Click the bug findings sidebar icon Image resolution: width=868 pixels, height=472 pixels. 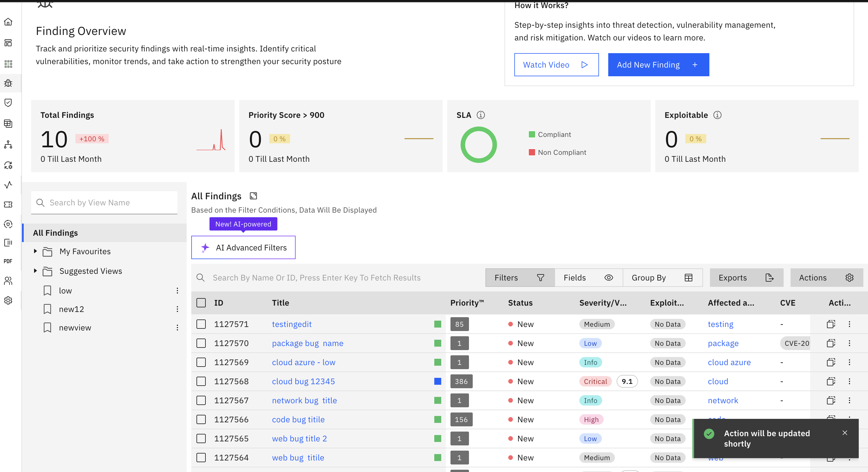click(x=8, y=83)
